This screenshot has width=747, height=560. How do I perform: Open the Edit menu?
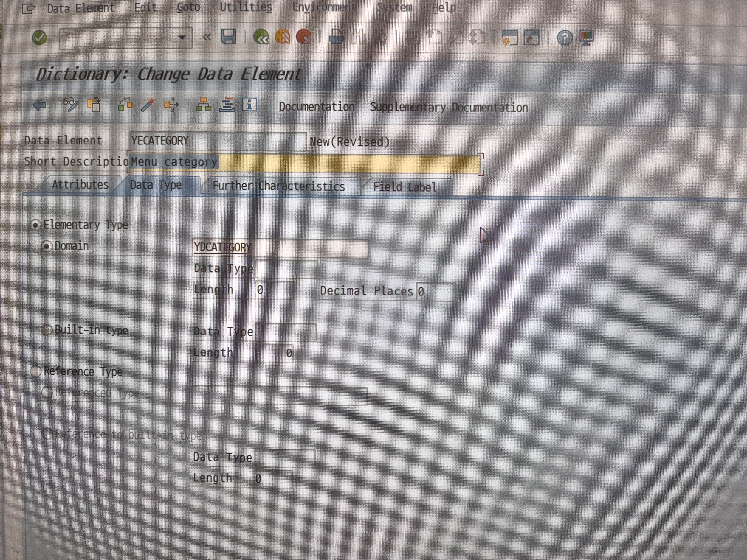click(145, 7)
